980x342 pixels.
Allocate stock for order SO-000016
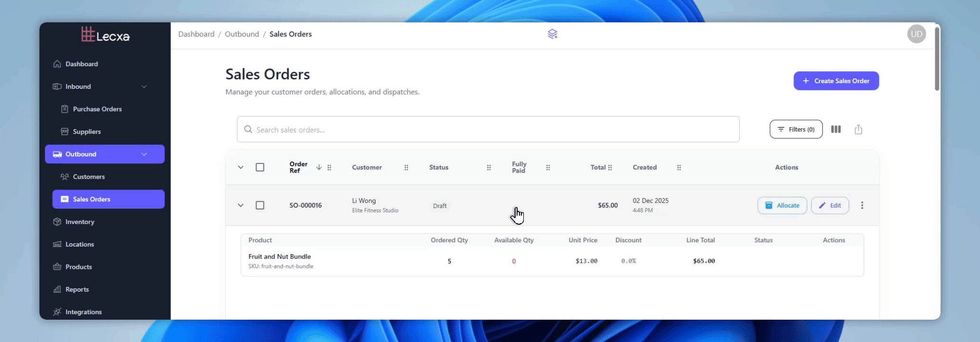tap(782, 205)
